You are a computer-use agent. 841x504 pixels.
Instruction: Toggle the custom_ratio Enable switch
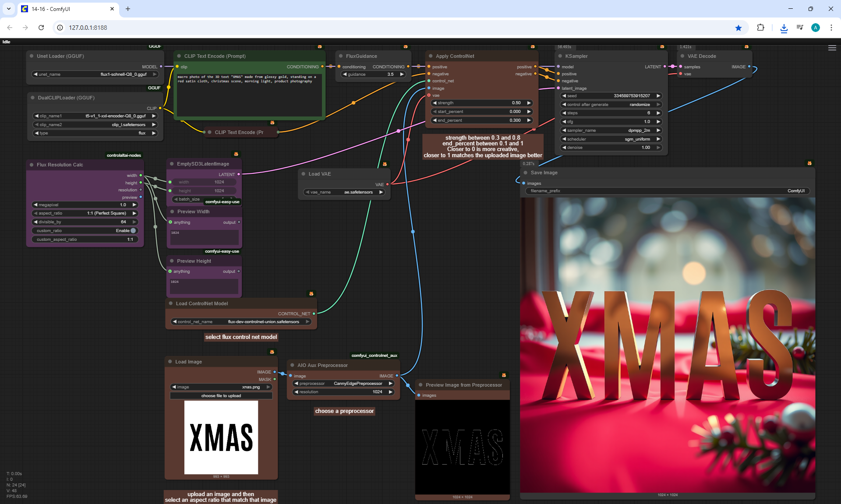point(133,231)
